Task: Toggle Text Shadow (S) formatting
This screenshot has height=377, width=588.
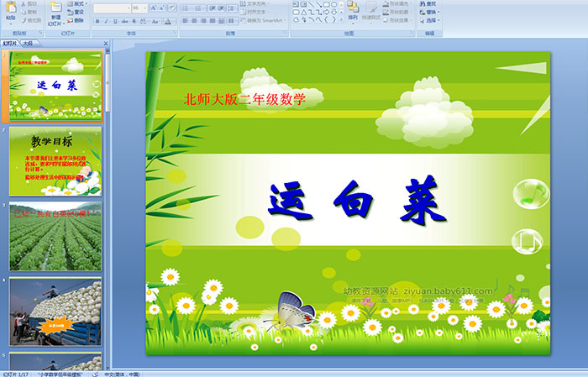Action: tap(134, 21)
